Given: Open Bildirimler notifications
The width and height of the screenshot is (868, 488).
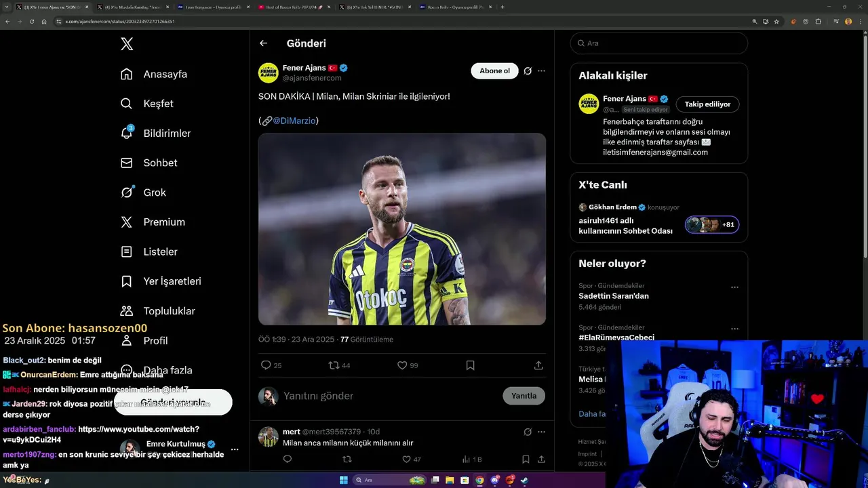Looking at the screenshot, I should pos(155,134).
